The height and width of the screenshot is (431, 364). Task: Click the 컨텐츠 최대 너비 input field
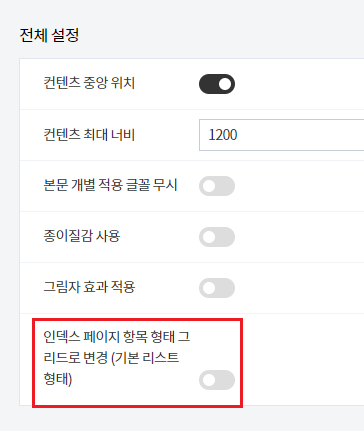click(x=282, y=135)
